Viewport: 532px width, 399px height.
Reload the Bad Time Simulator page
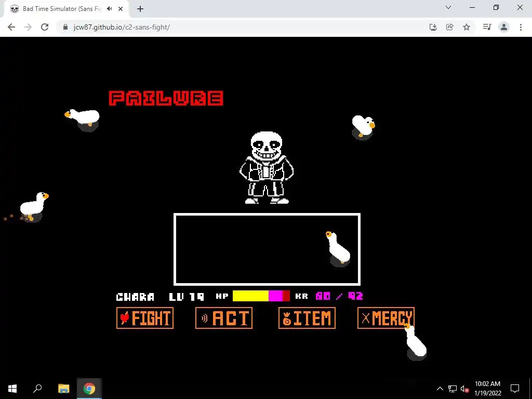[45, 27]
